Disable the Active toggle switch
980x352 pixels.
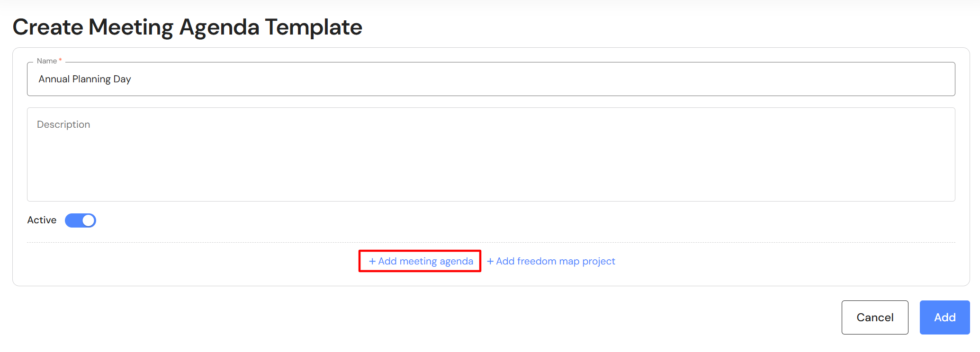coord(81,220)
